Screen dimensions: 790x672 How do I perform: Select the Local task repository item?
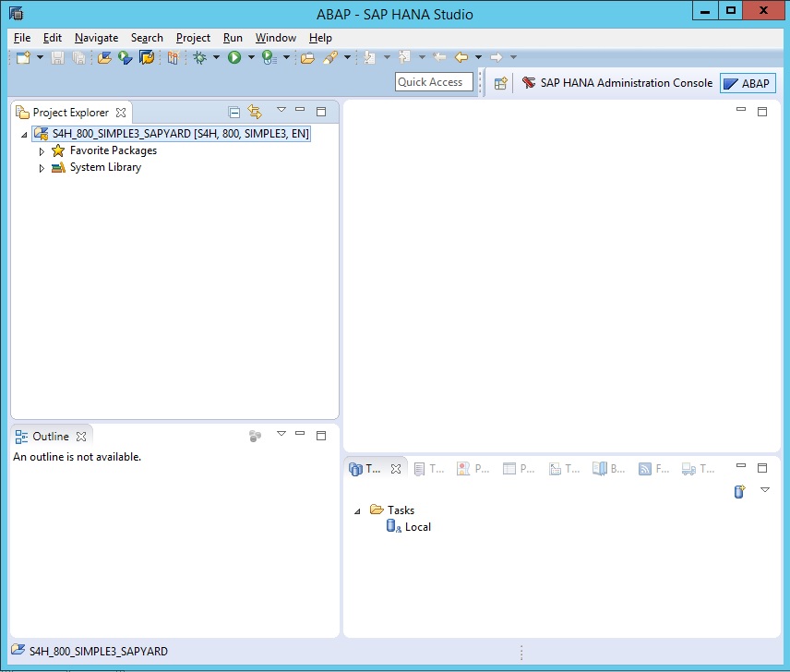point(409,527)
